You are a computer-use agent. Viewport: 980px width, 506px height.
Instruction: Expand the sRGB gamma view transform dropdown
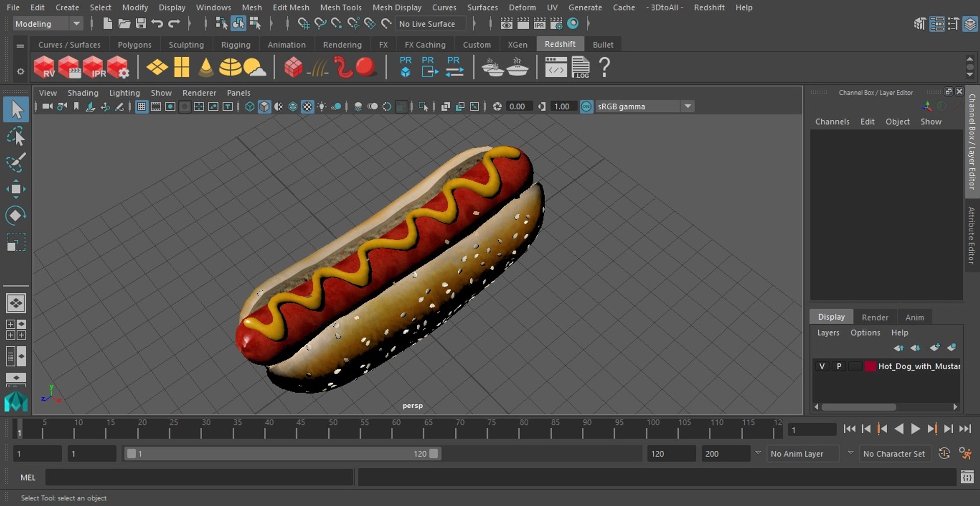pyautogui.click(x=688, y=107)
